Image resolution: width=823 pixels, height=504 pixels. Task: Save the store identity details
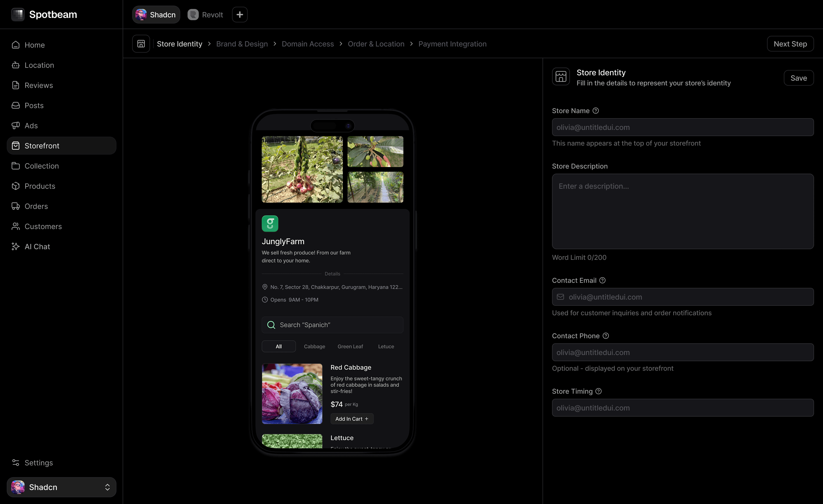click(798, 78)
